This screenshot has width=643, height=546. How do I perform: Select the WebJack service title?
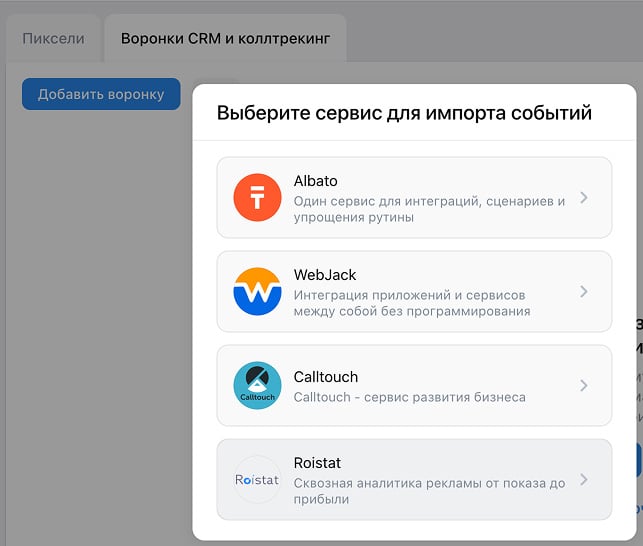point(325,275)
